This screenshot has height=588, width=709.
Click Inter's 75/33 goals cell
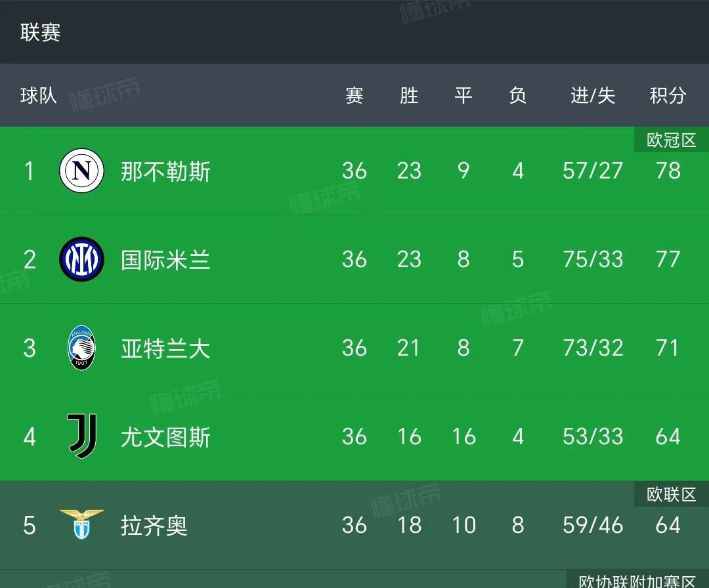point(593,259)
